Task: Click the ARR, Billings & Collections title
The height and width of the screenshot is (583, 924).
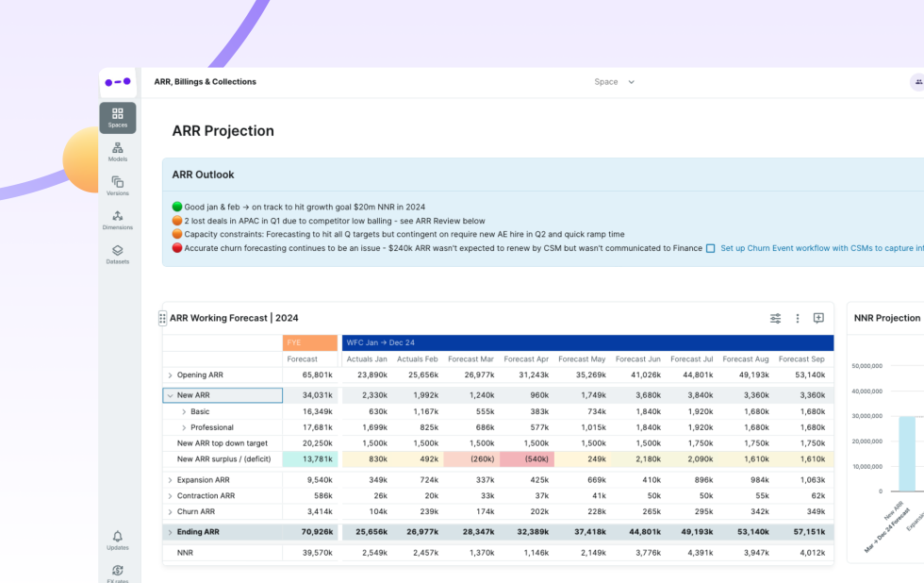Action: click(x=205, y=82)
